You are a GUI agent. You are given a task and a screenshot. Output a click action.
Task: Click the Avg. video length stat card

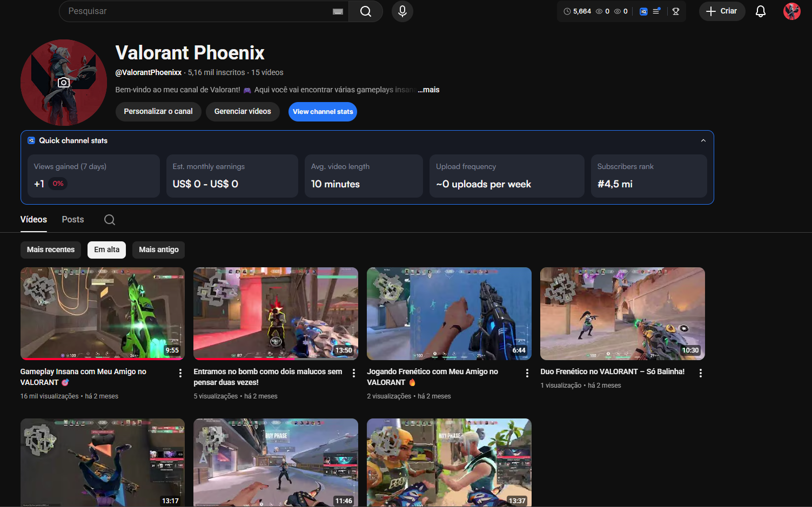[364, 176]
